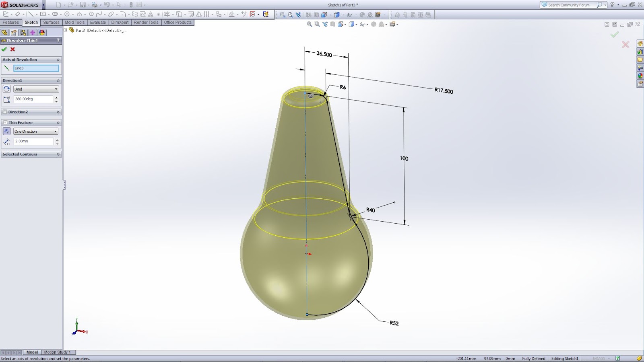
Task: Activate the Zoom to Area tool
Action: 290,14
